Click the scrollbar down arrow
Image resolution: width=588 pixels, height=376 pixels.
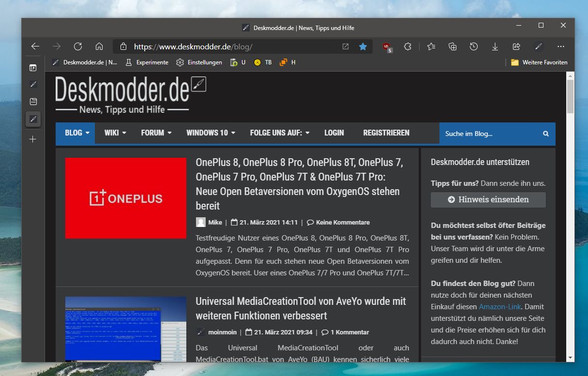[571, 358]
